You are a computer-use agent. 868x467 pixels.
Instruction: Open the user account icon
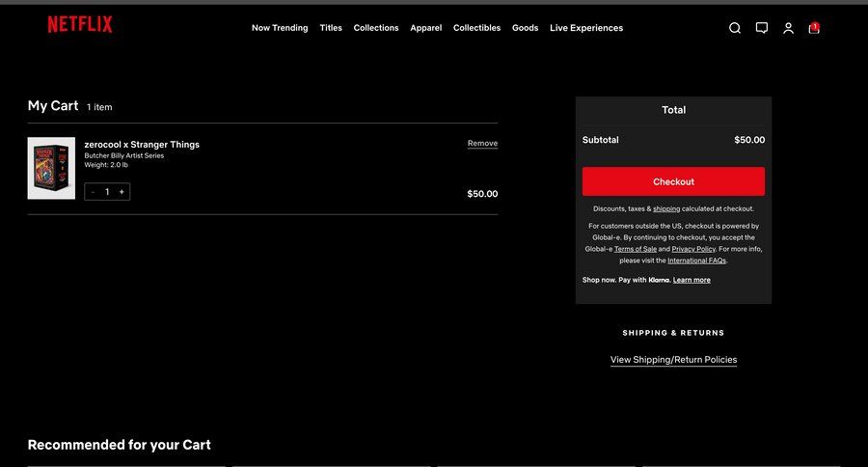coord(788,28)
